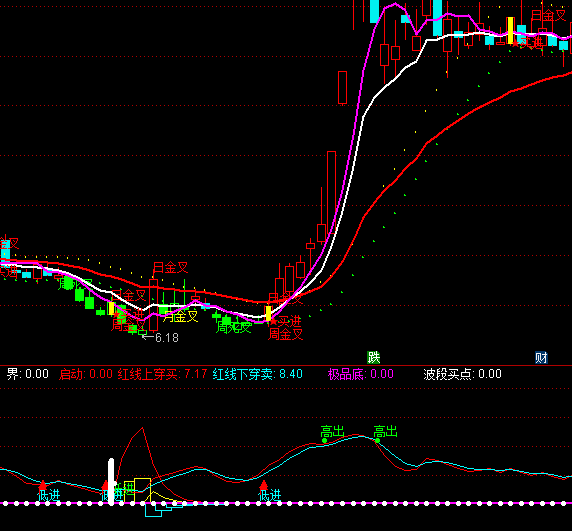The width and height of the screenshot is (572, 531).
Task: Click the yellow candlestick above the 周金叉 signal
Action: click(x=268, y=313)
